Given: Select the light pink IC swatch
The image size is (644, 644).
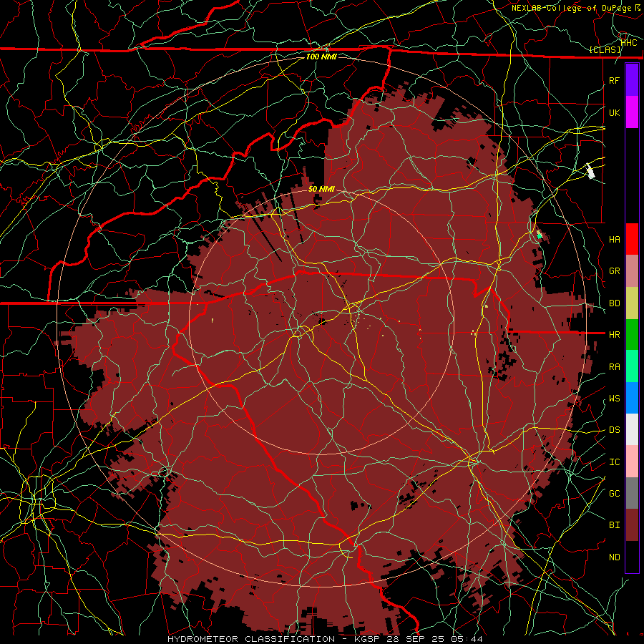Looking at the screenshot, I should coord(632,462).
